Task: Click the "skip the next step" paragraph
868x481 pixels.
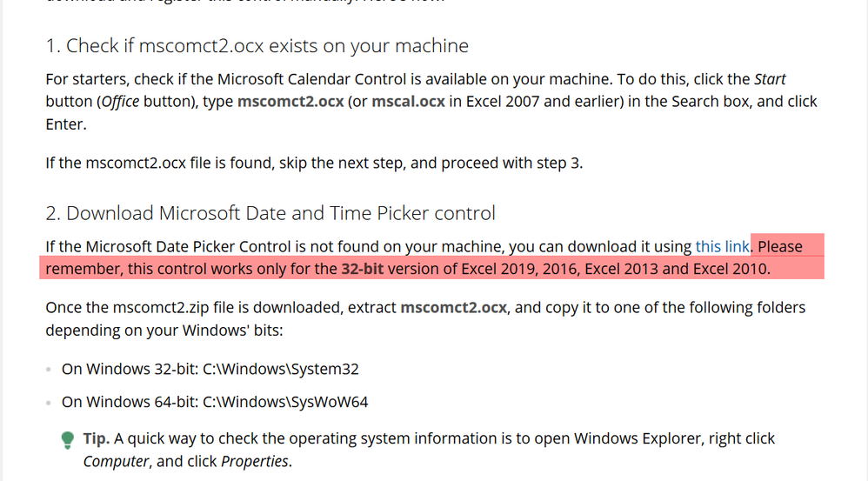Action: click(314, 164)
